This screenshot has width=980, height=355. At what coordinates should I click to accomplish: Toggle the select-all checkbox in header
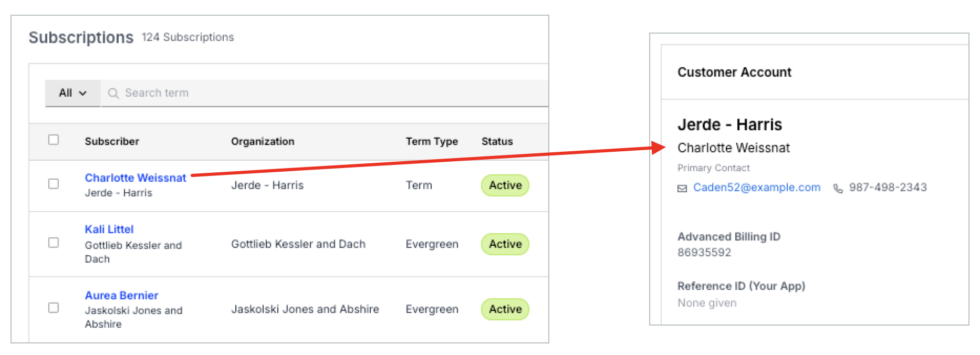(x=54, y=140)
